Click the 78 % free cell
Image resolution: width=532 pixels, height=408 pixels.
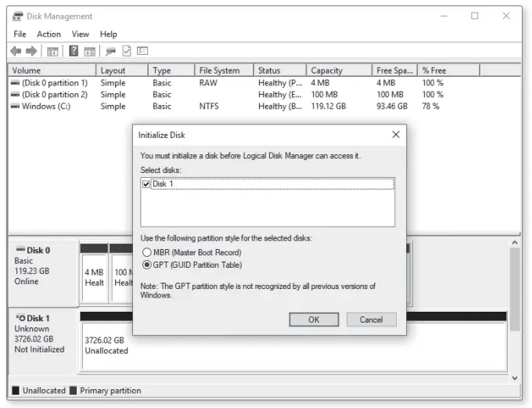430,107
